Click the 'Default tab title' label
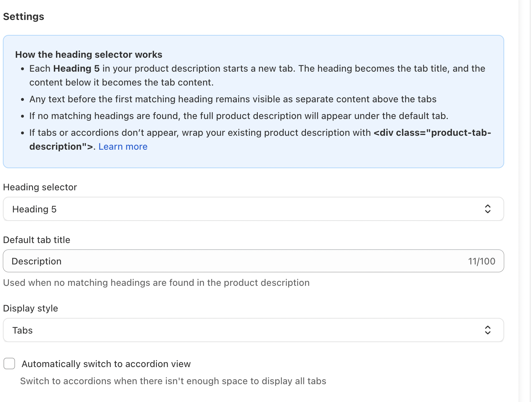The height and width of the screenshot is (402, 532). pyautogui.click(x=37, y=240)
